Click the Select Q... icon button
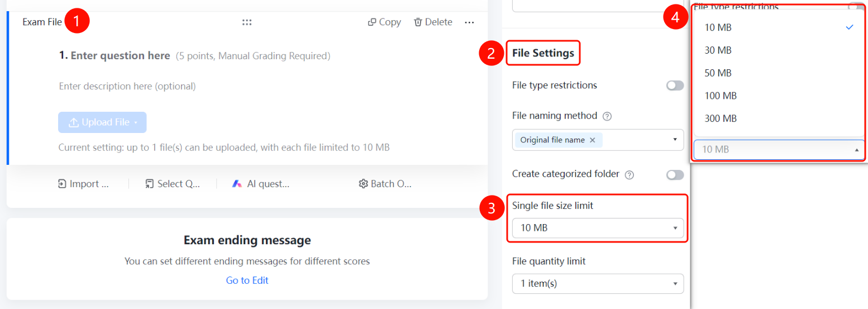This screenshot has width=868, height=309. pos(172,184)
